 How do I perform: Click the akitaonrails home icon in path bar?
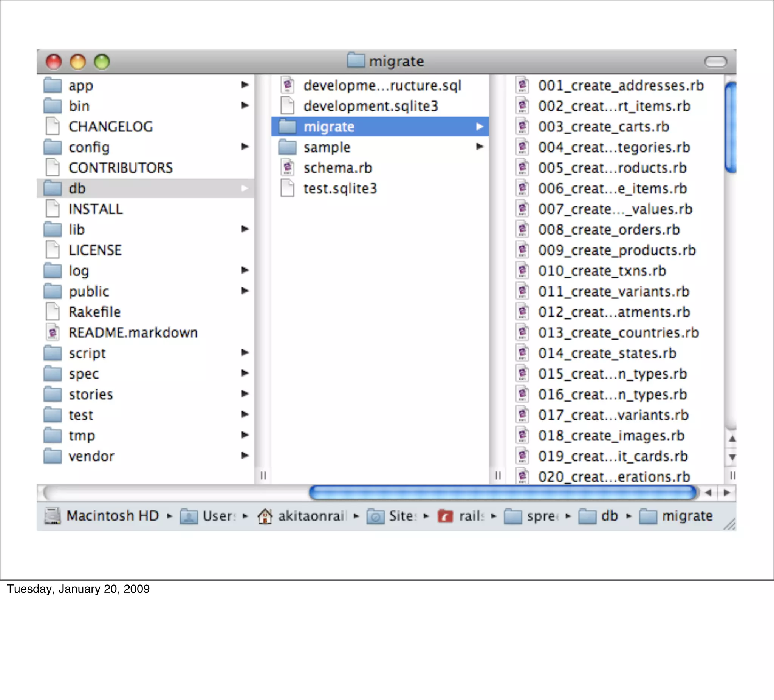(x=265, y=516)
